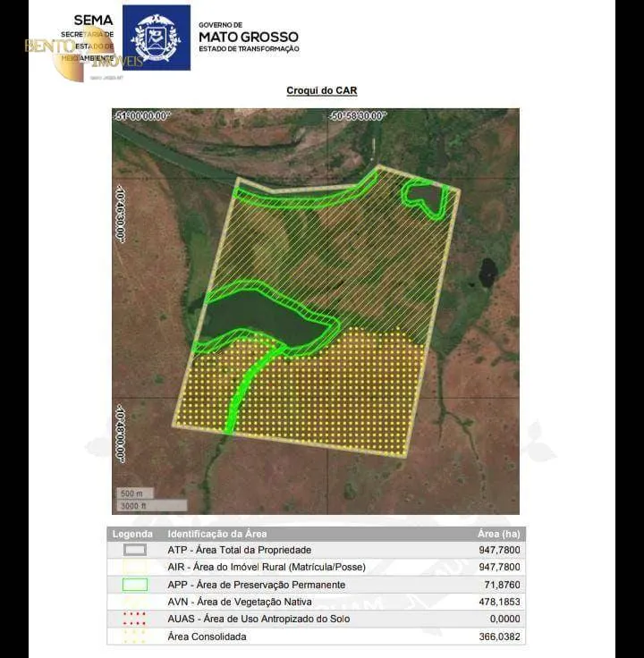Viewport: 644px width, 658px height.
Task: Click the 'Identificação da Área' column header
Action: click(217, 534)
